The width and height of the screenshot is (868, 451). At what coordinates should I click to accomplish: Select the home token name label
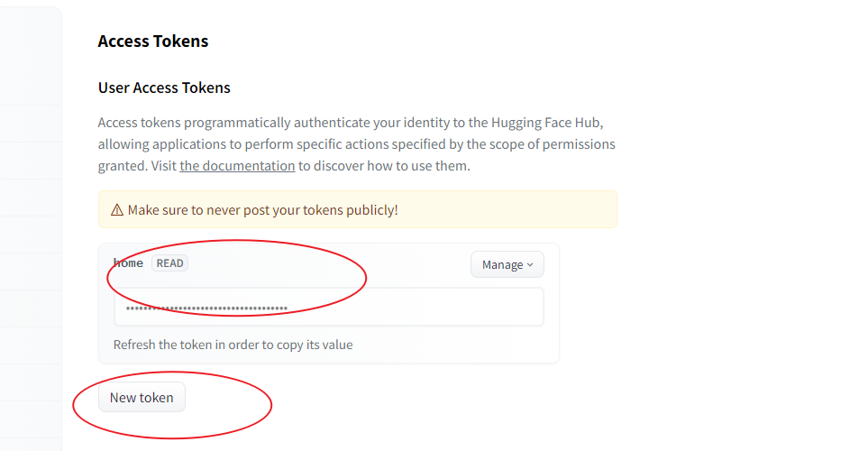click(128, 263)
